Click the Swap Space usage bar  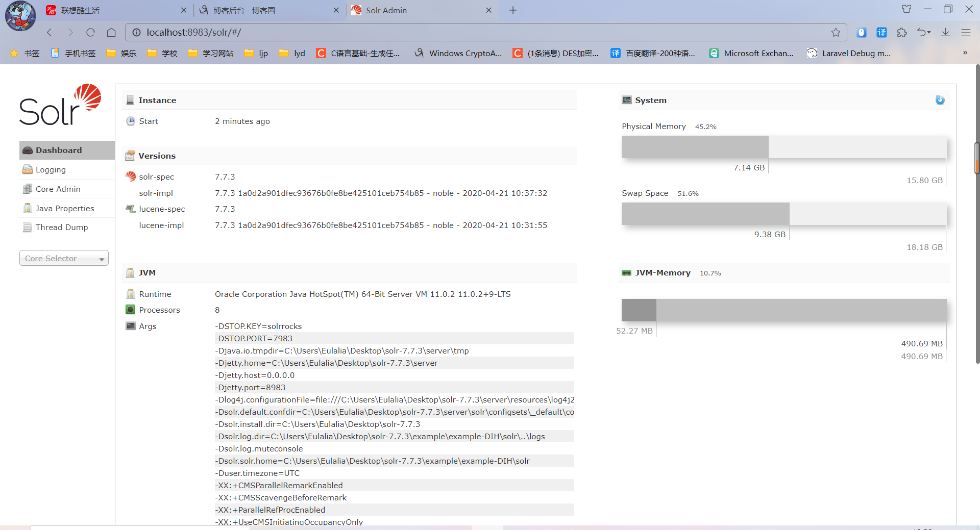click(784, 214)
